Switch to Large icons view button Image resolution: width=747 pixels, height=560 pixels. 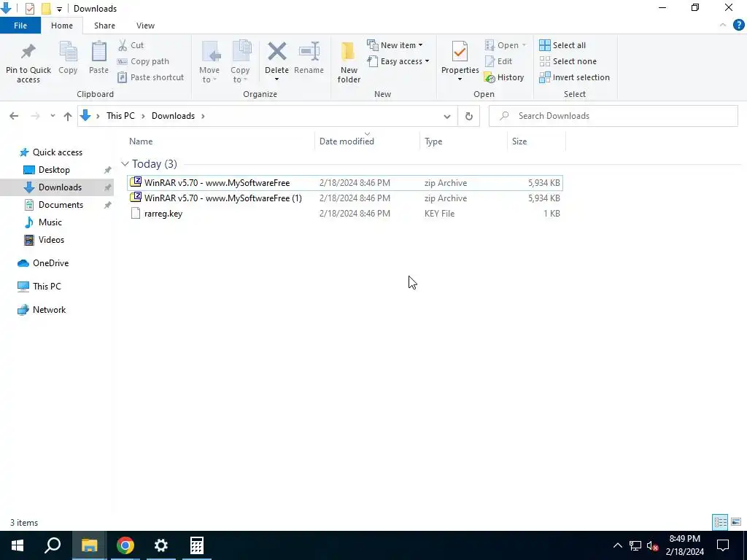click(x=736, y=522)
